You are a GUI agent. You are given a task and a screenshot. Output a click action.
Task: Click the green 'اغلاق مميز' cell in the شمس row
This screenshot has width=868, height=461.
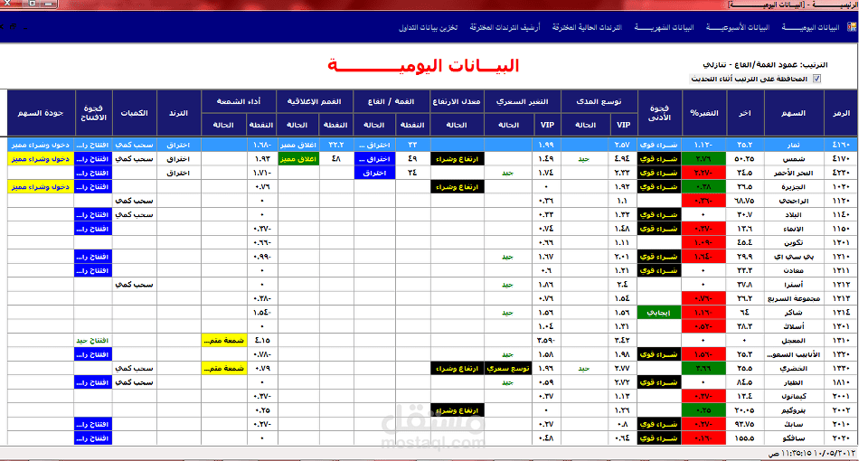(x=299, y=159)
